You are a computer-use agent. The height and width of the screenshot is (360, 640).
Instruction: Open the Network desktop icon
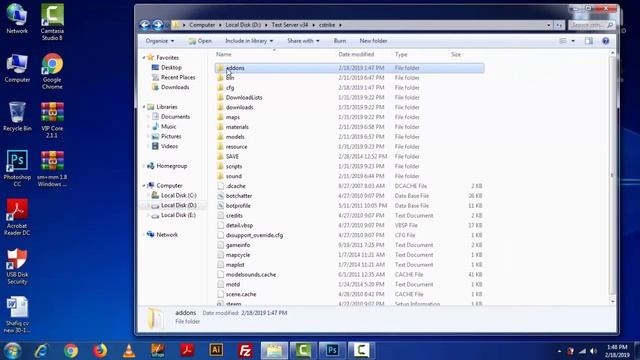[17, 19]
